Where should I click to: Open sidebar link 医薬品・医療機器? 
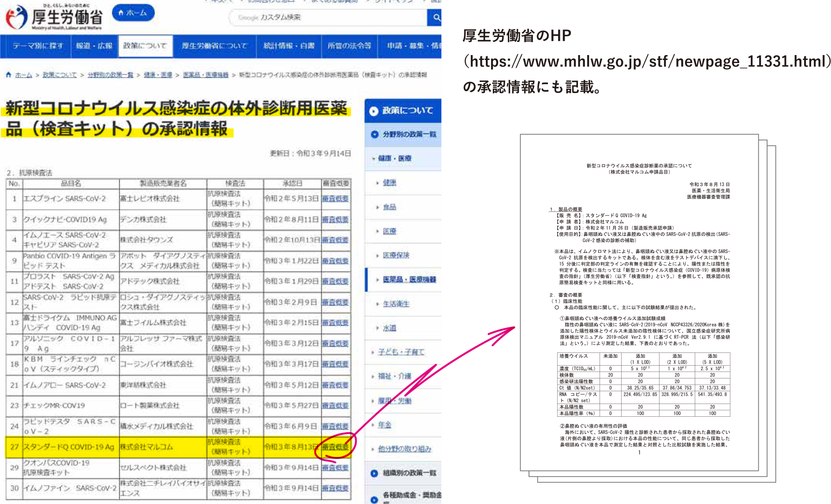coord(410,280)
